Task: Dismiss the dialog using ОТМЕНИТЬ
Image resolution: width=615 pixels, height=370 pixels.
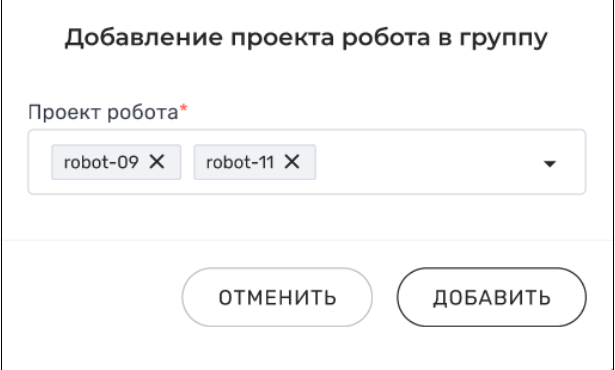Action: [277, 297]
